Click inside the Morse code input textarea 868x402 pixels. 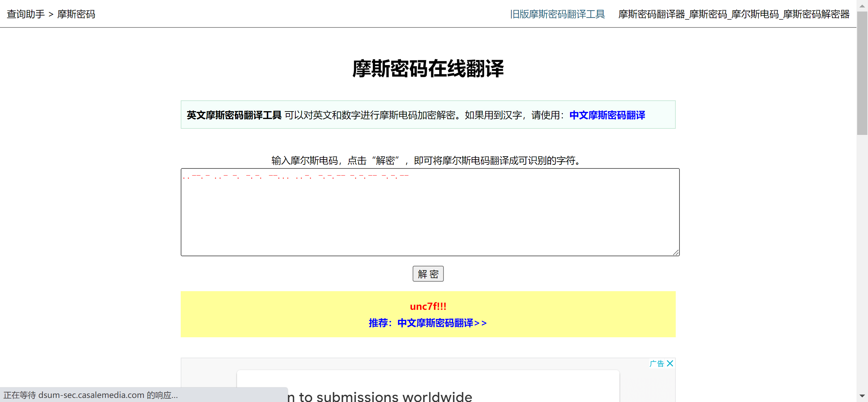click(x=430, y=217)
